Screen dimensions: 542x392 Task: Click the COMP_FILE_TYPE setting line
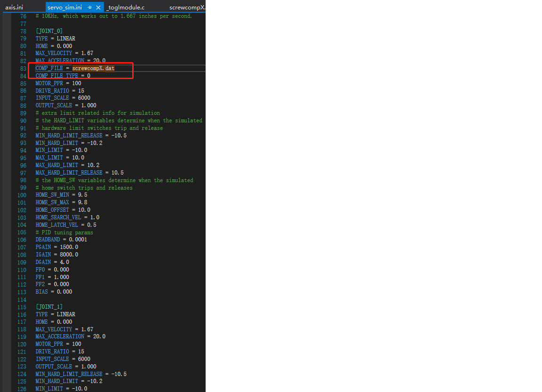(63, 76)
